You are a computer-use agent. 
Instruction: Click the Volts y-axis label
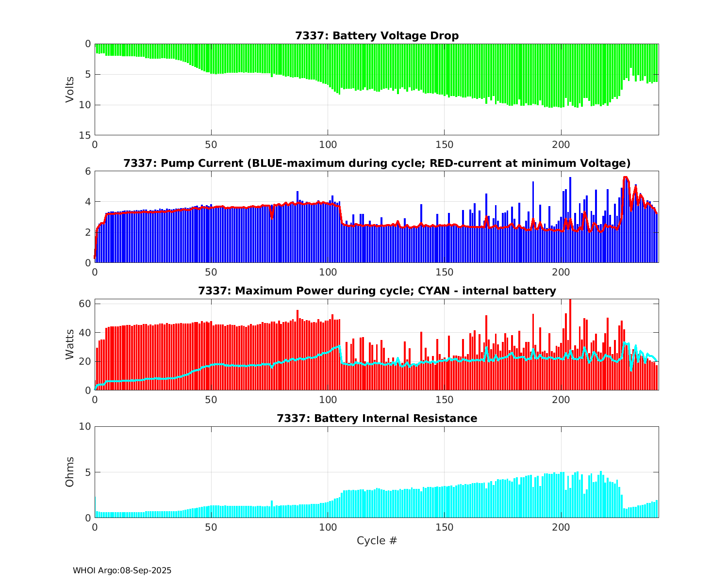click(70, 89)
